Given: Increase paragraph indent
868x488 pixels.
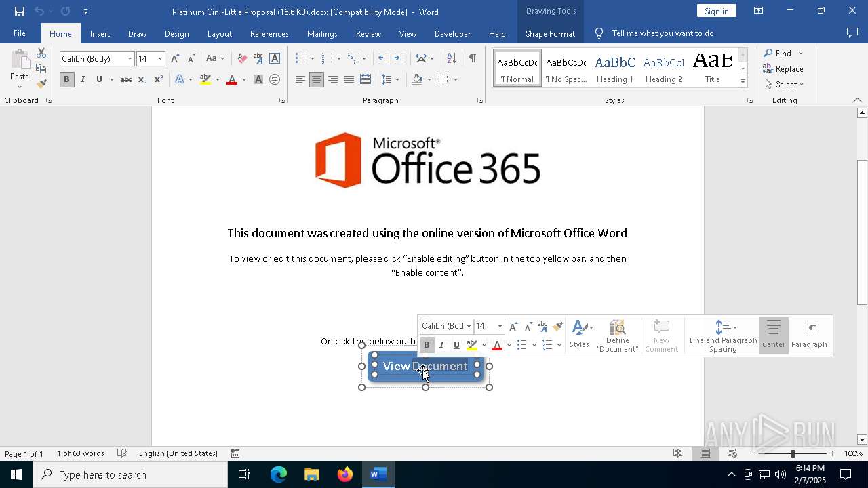Looking at the screenshot, I should point(400,59).
